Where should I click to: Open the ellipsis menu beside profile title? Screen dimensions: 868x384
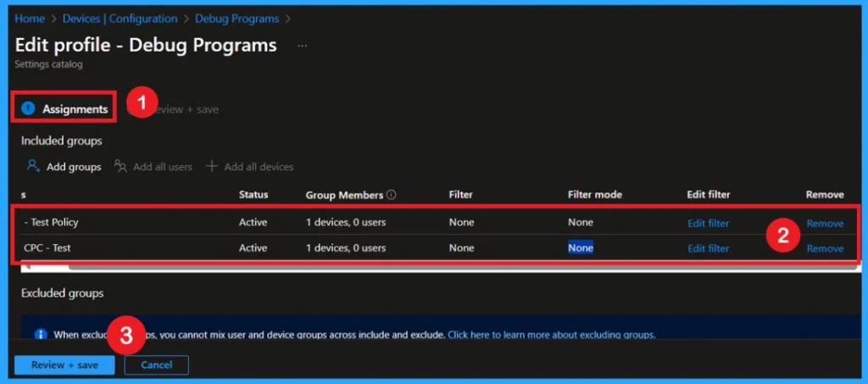[302, 46]
